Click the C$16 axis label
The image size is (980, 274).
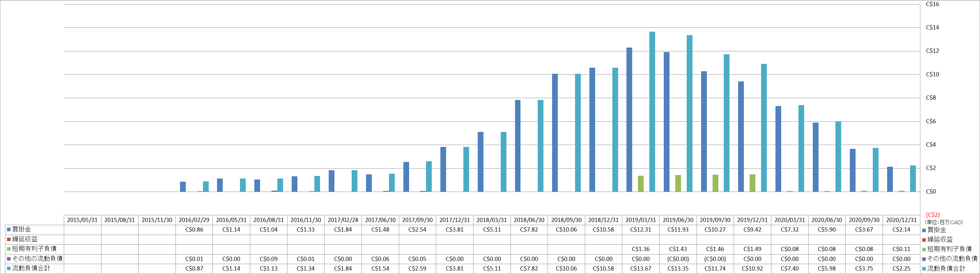(x=932, y=4)
